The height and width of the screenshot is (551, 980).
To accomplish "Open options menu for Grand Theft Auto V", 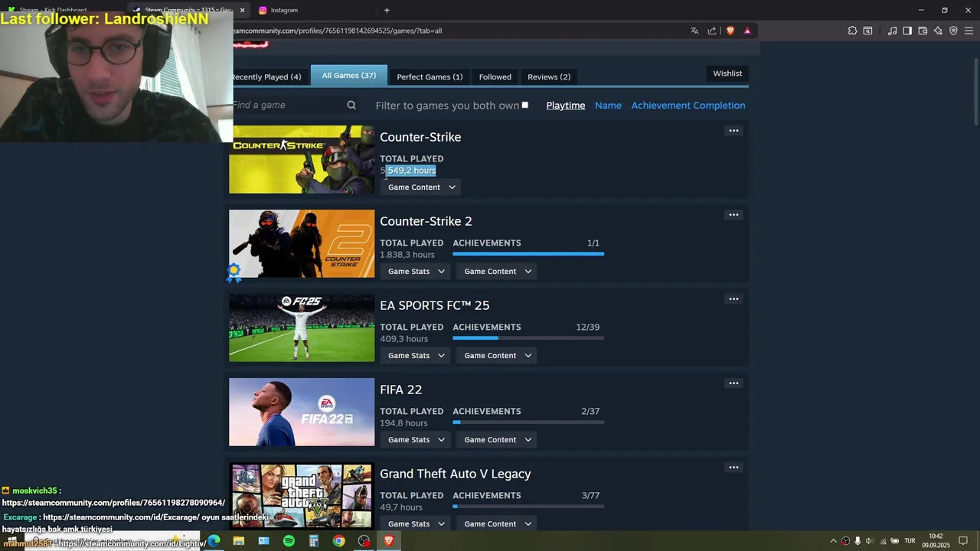I will [x=733, y=468].
